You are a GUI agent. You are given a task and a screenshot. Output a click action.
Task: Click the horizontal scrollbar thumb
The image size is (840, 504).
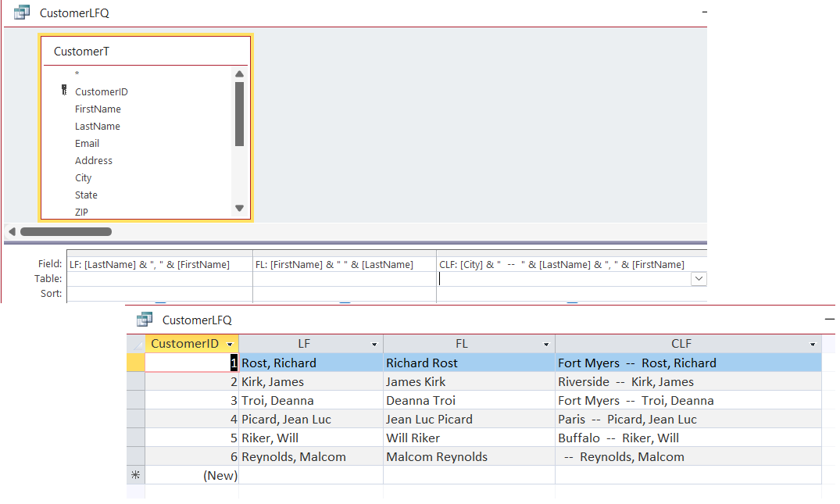click(66, 231)
